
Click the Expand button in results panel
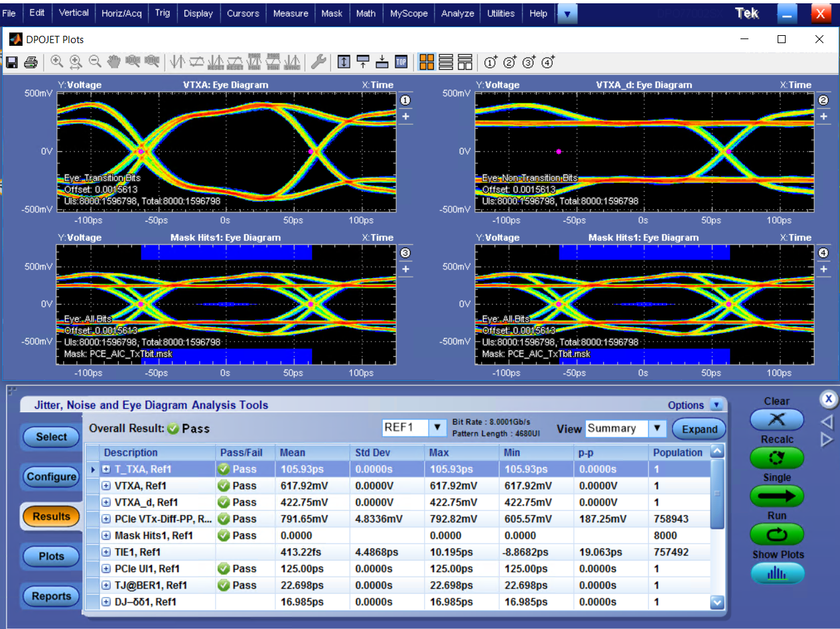tap(699, 429)
